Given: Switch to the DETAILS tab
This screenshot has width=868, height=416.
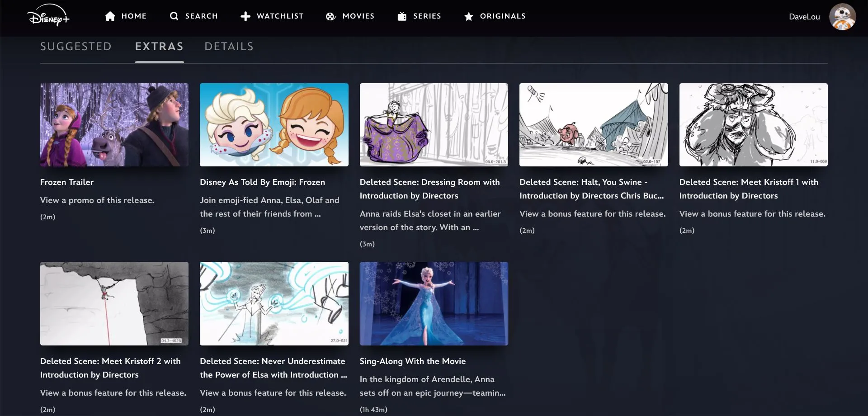Looking at the screenshot, I should tap(229, 47).
